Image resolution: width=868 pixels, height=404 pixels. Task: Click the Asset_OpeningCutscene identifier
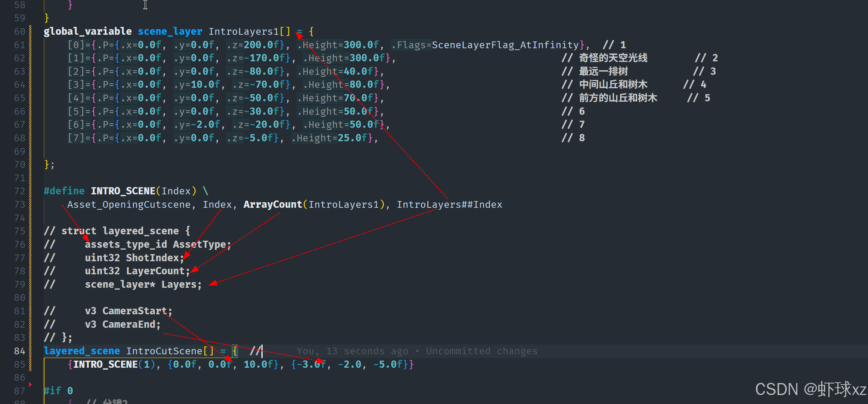129,205
